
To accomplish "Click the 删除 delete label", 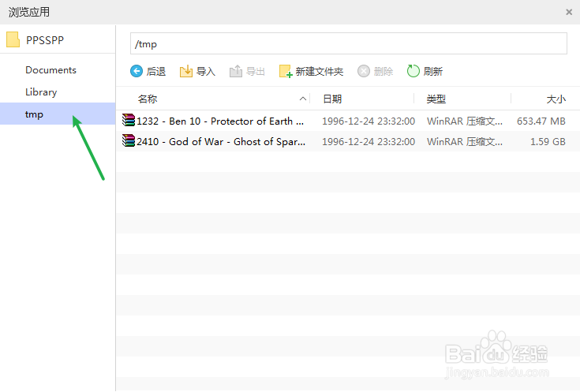I will click(x=384, y=71).
